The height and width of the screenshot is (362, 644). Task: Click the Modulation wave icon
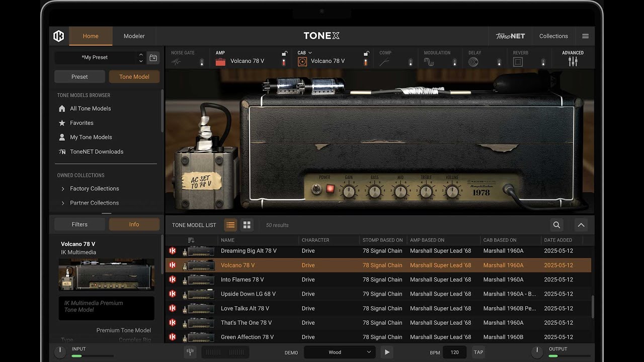pyautogui.click(x=429, y=62)
